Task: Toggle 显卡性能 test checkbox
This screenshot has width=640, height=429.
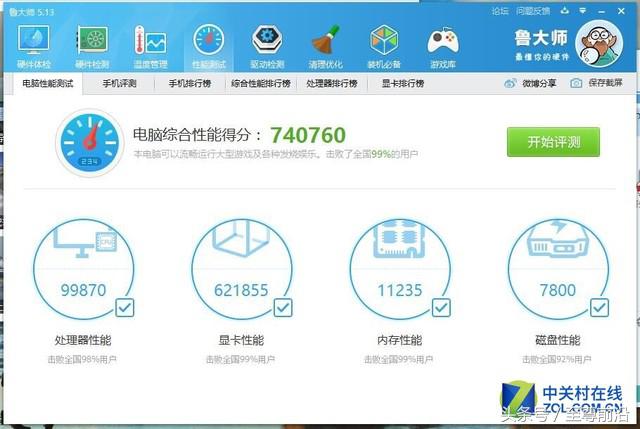Action: click(x=283, y=308)
